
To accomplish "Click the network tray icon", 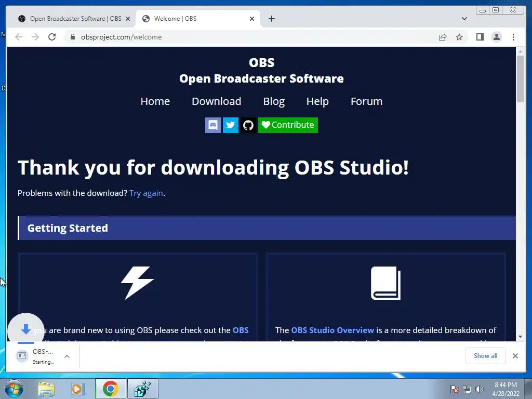I will (467, 389).
